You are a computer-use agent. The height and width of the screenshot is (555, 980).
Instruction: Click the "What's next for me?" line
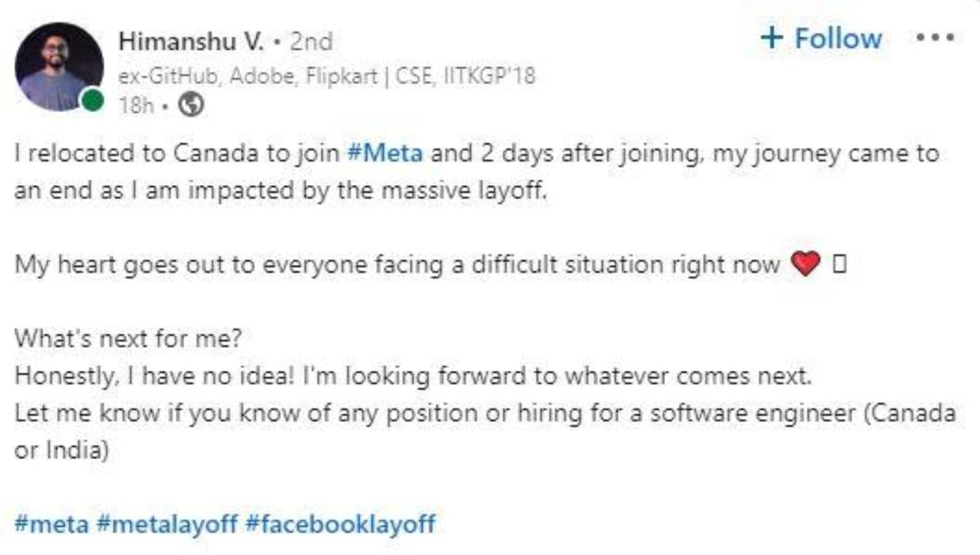128,338
